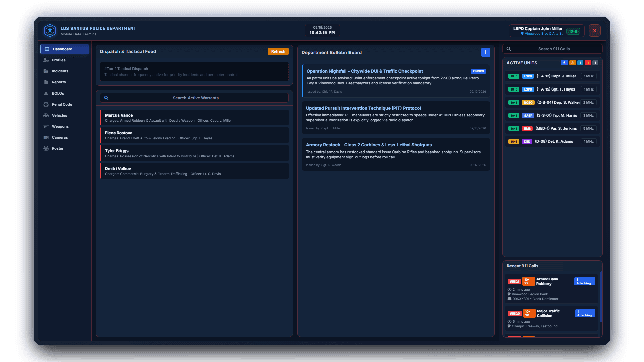Click the location pin by Vinewood Blvd
This screenshot has width=644, height=362.
522,34
